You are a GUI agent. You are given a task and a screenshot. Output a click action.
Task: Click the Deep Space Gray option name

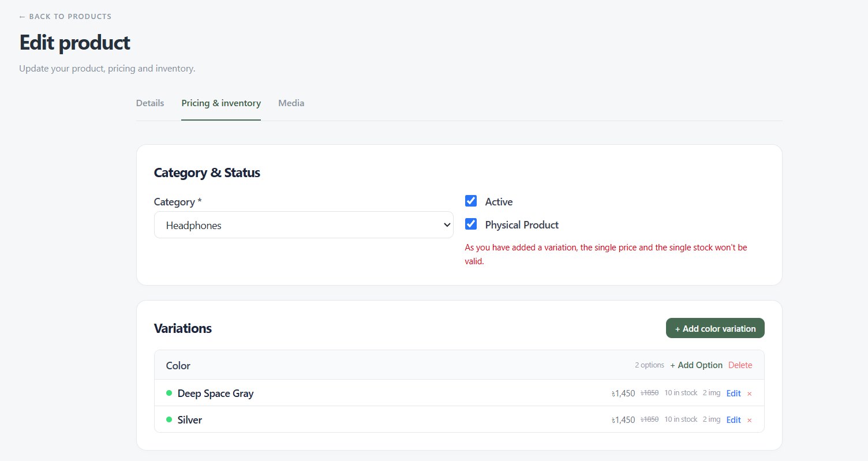(216, 393)
